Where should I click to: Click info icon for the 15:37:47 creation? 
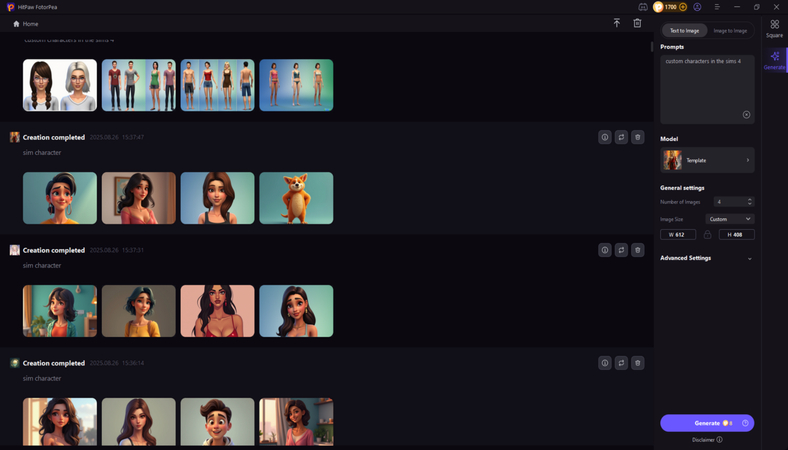[x=605, y=137]
